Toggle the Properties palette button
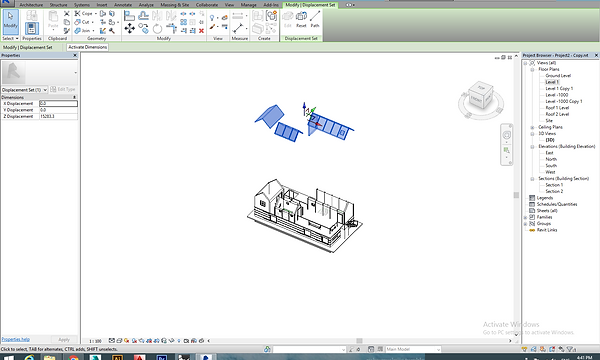This screenshot has width=600, height=360. [32, 28]
